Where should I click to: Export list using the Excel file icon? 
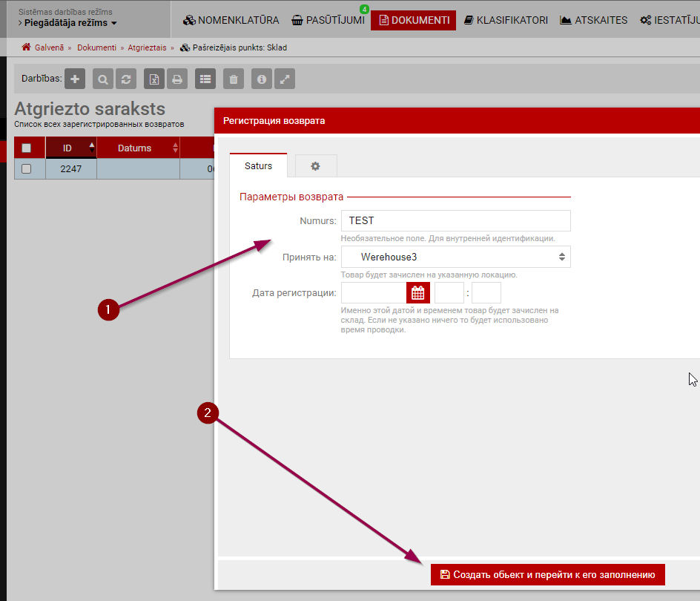click(153, 79)
